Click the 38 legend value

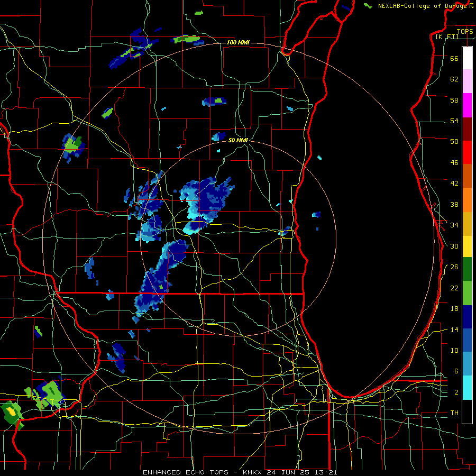tap(454, 204)
